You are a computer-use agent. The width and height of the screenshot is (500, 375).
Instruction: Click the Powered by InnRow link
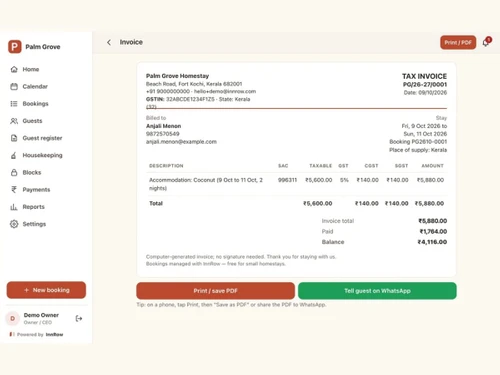pyautogui.click(x=37, y=334)
